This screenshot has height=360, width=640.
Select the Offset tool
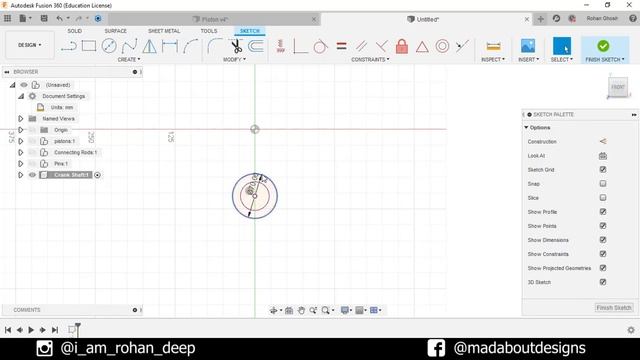(256, 46)
